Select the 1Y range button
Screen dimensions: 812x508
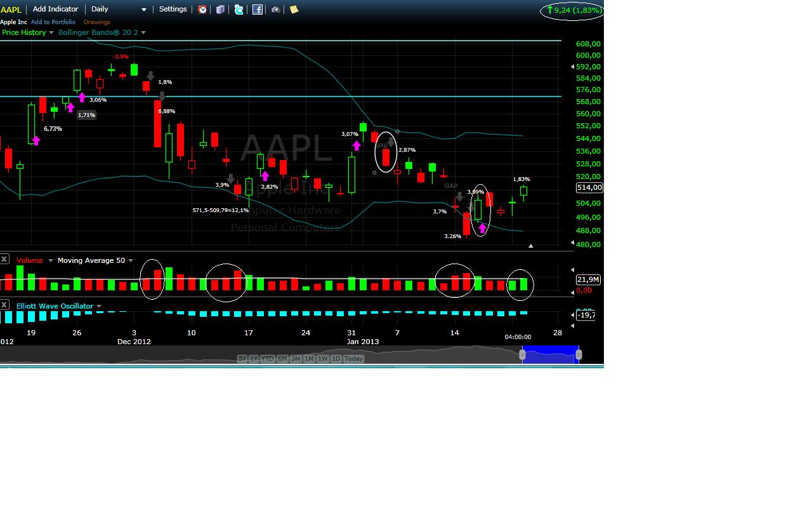[x=254, y=359]
